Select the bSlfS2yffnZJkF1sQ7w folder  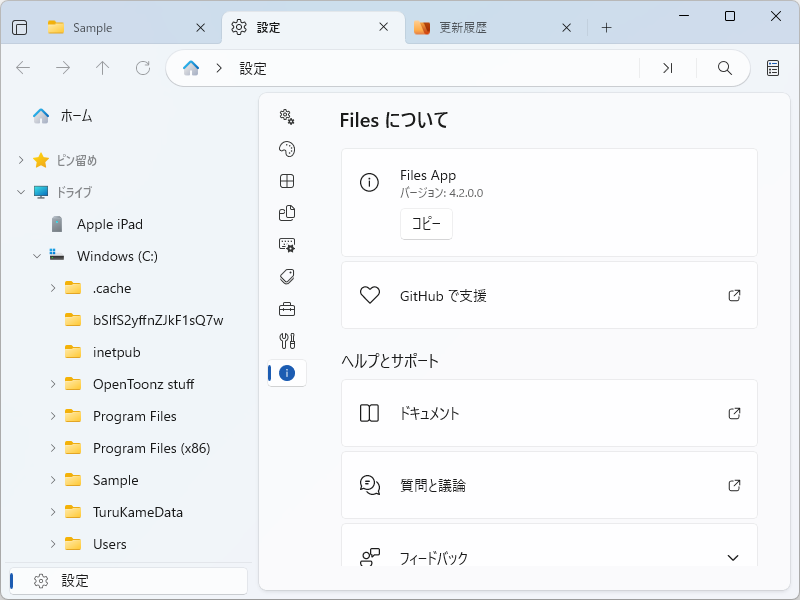[x=129, y=320]
